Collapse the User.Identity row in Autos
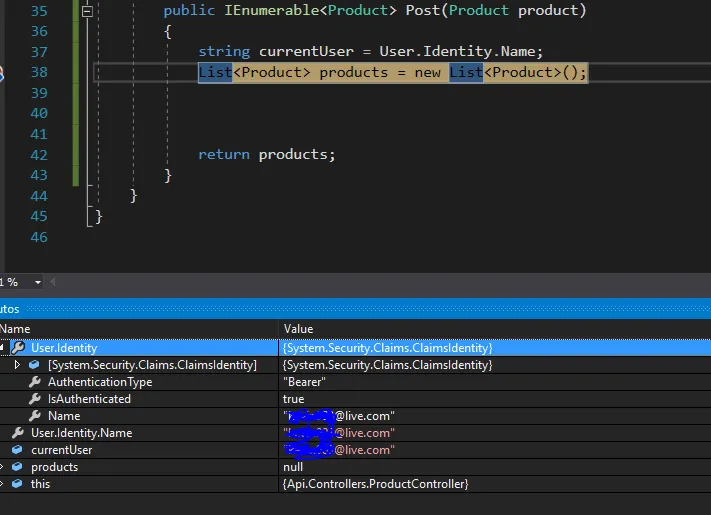Viewport: 711px width, 515px height. pos(2,348)
